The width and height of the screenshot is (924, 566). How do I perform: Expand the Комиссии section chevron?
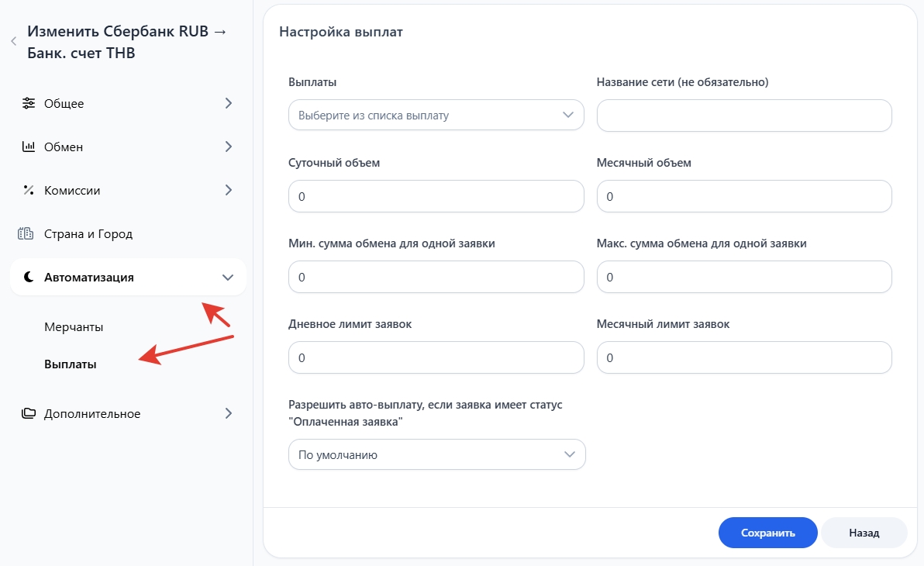228,190
